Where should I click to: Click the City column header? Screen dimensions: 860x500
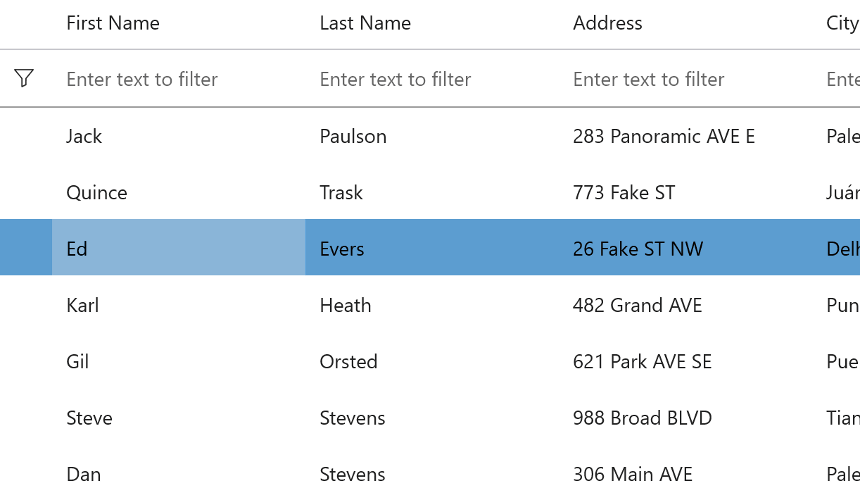coord(841,23)
